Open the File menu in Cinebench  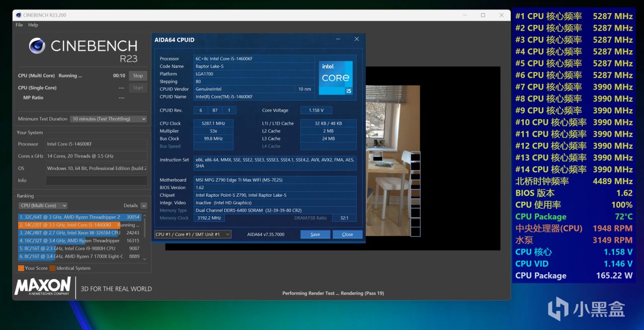[x=19, y=25]
